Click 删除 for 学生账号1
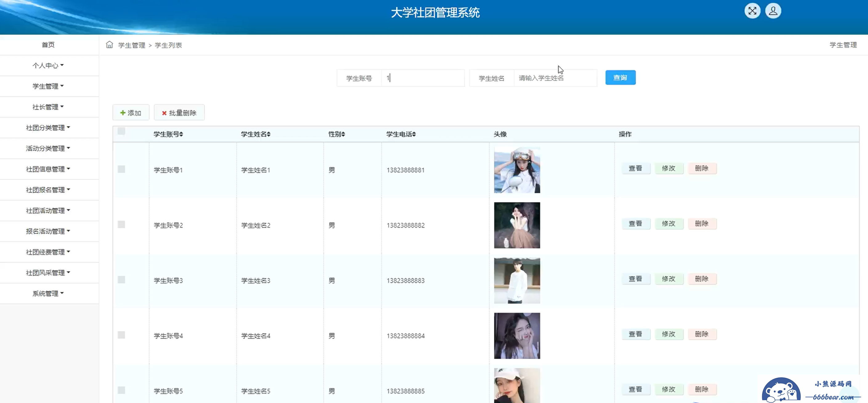 coord(702,168)
